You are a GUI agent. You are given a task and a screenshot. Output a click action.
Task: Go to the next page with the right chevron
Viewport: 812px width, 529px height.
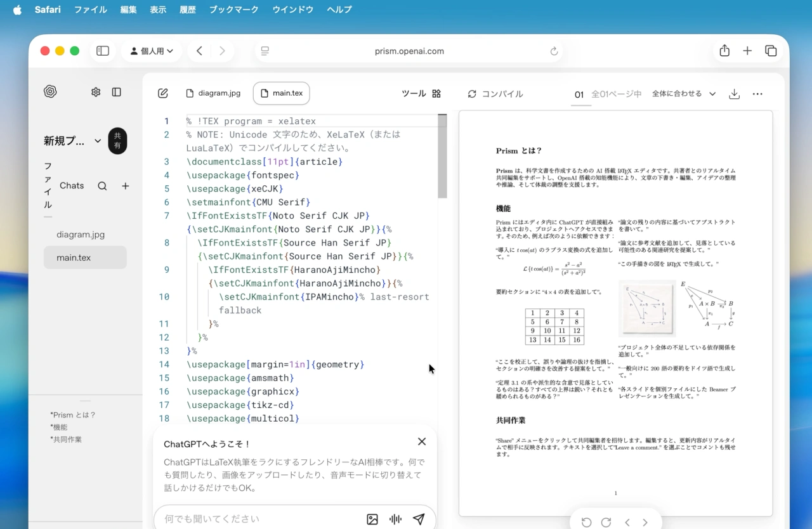[x=645, y=522]
